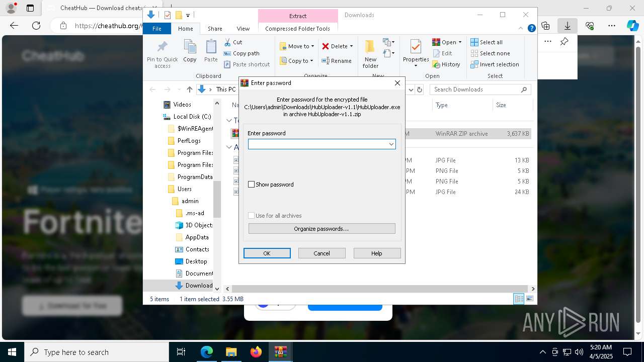Click the History command

pos(446,64)
